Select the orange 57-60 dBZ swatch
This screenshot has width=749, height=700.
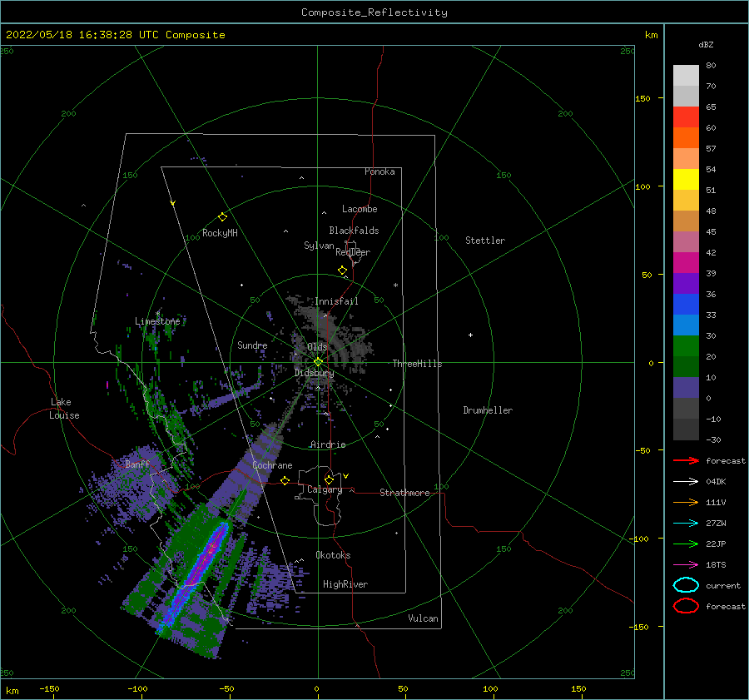[x=686, y=137]
